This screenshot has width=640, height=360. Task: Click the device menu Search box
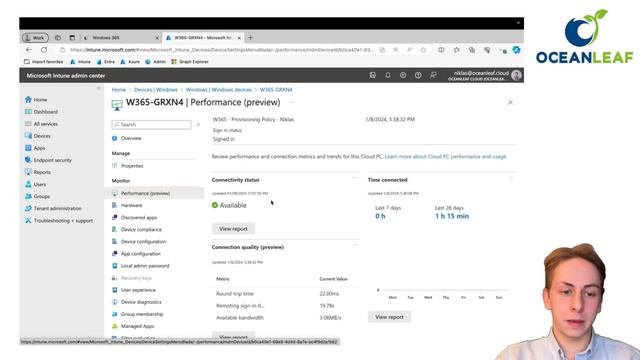point(151,124)
